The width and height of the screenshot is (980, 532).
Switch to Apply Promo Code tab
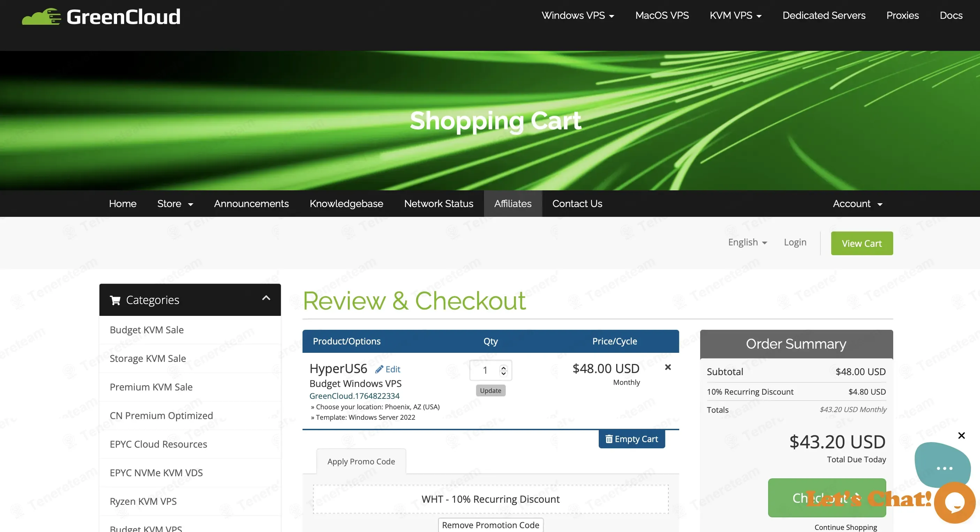tap(361, 462)
